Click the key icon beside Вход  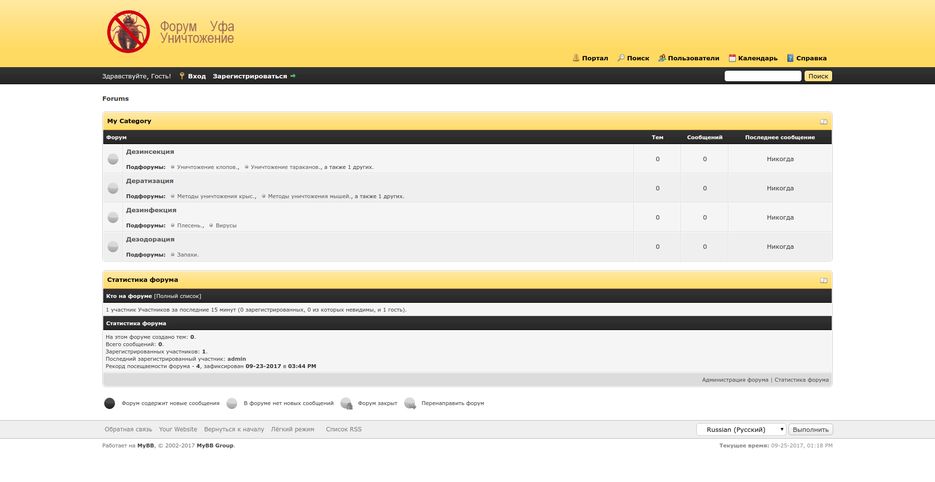coord(182,76)
